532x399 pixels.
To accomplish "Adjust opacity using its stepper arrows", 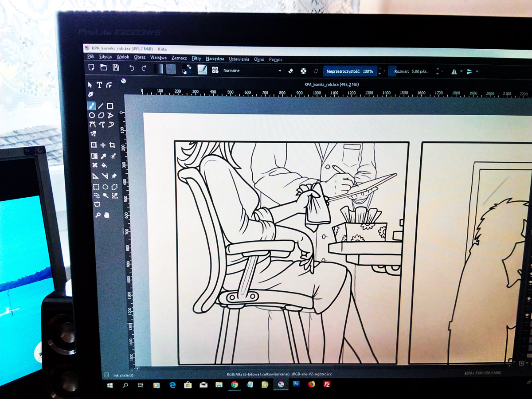I will point(380,71).
